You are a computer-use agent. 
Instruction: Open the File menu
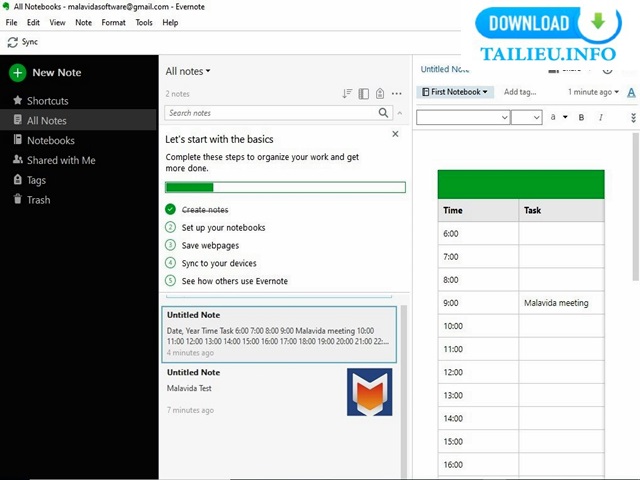tap(11, 22)
